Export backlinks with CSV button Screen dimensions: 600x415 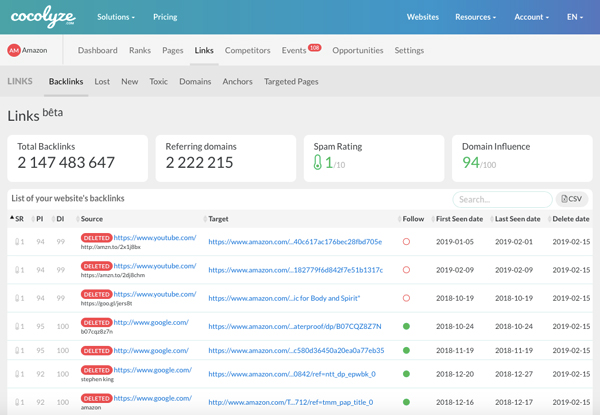click(572, 199)
